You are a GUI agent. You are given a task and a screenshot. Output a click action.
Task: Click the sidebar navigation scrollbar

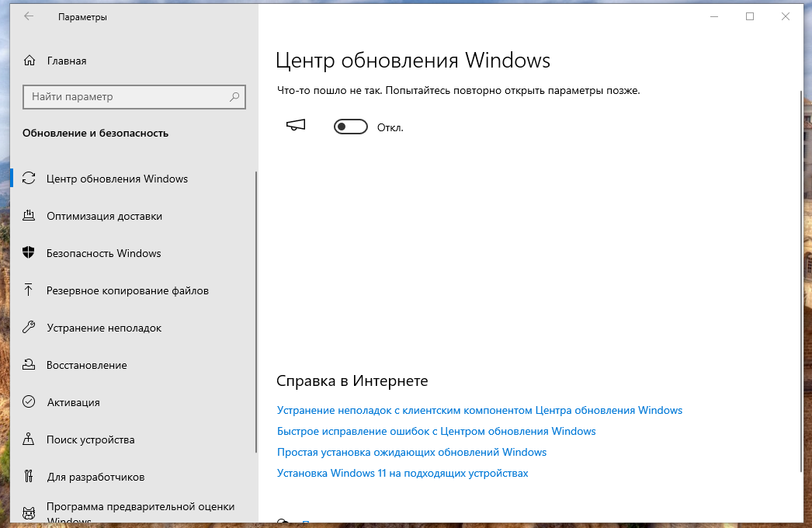click(256, 312)
